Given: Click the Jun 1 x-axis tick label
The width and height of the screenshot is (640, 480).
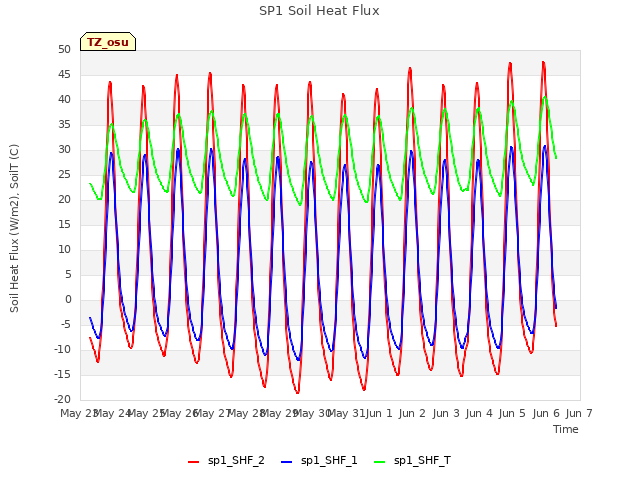Looking at the screenshot, I should (379, 413).
